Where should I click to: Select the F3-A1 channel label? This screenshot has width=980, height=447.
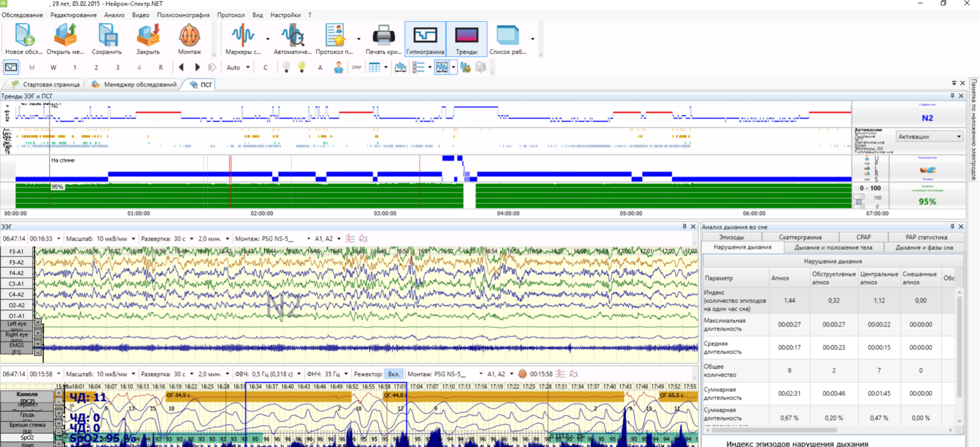pos(16,252)
